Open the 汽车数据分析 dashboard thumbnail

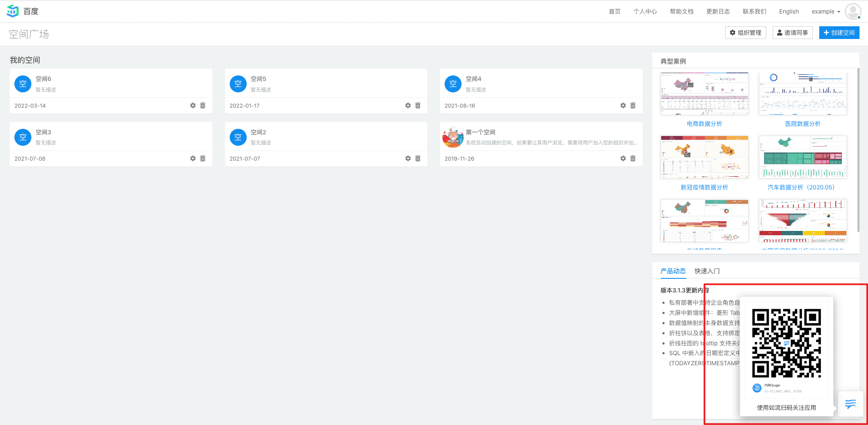[x=803, y=157]
